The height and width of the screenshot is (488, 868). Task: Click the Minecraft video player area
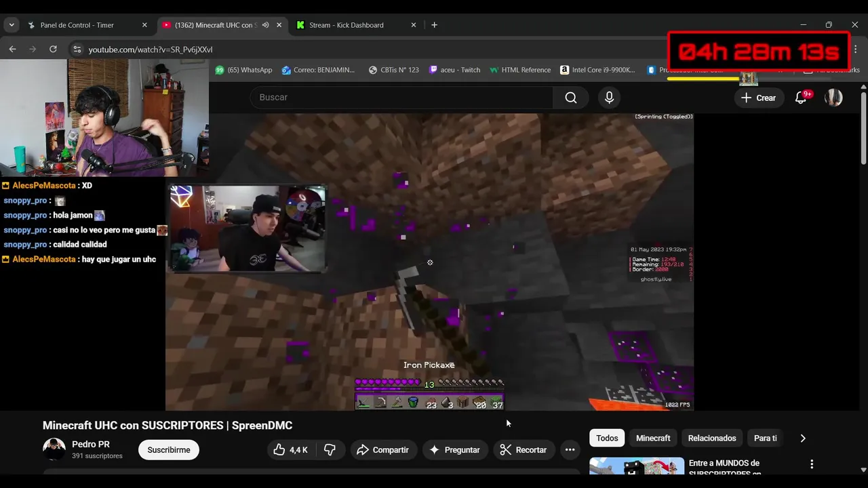429,262
